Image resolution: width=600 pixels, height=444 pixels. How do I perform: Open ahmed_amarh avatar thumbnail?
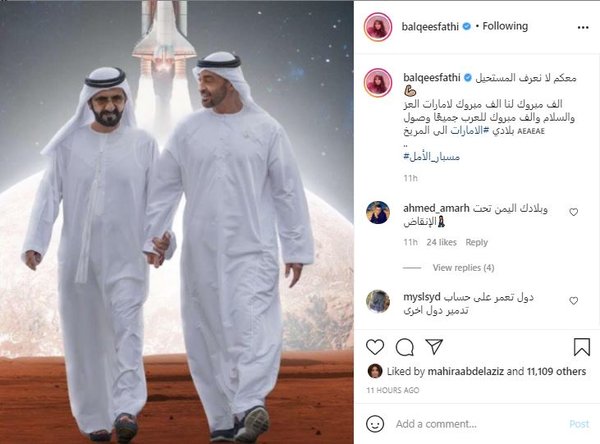click(378, 212)
